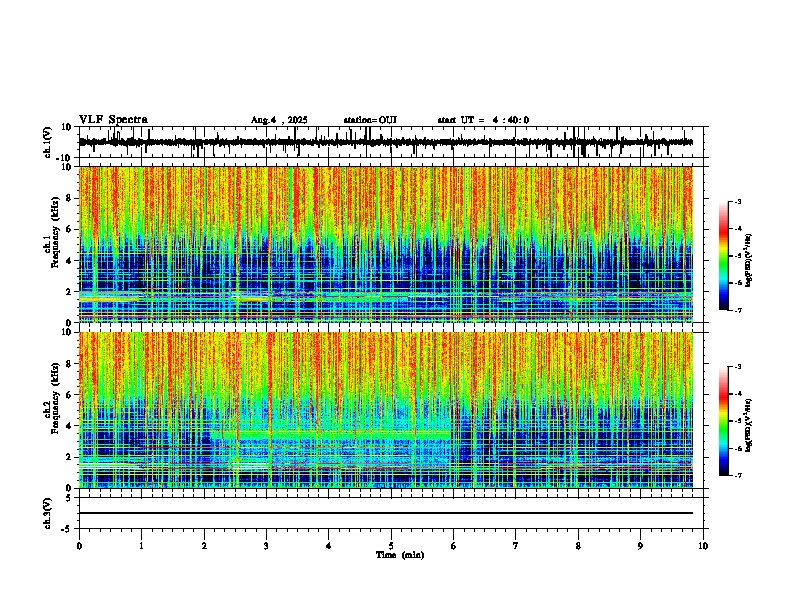Click the time axis tick label "7"
This screenshot has width=792, height=612.
[516, 546]
